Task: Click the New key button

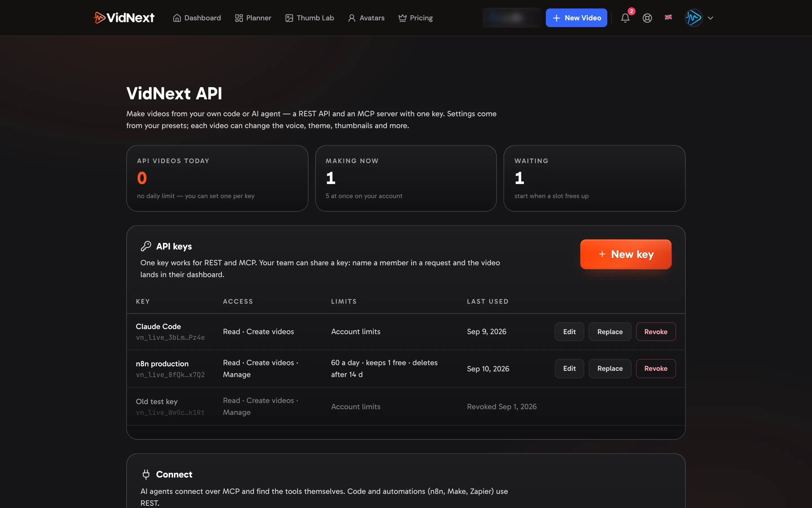Action: click(625, 254)
